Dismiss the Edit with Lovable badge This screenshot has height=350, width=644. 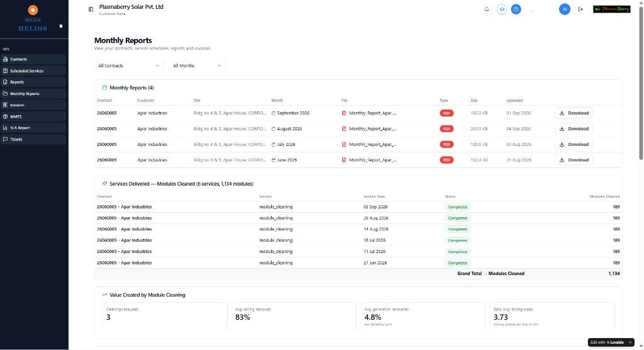click(630, 342)
